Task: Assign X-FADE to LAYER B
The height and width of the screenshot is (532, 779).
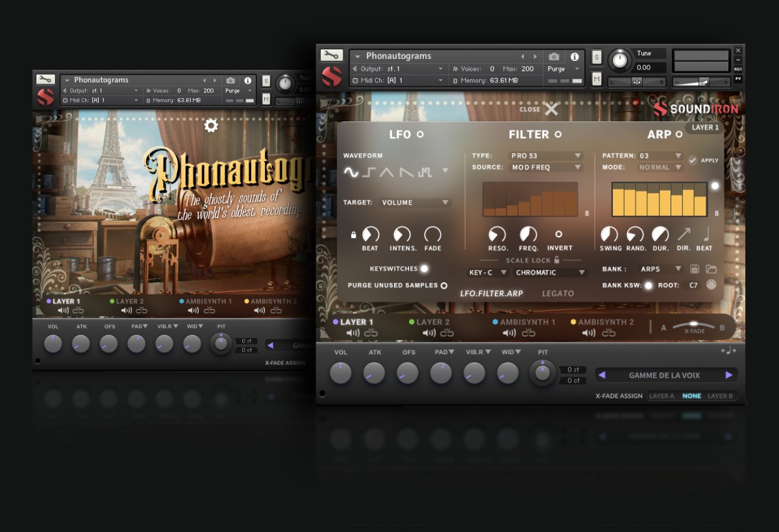Action: click(x=720, y=396)
